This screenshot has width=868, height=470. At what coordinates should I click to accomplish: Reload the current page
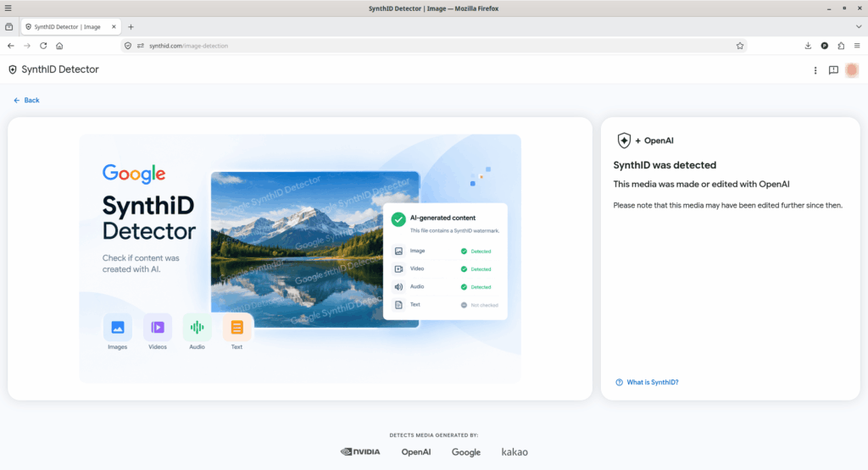(43, 46)
